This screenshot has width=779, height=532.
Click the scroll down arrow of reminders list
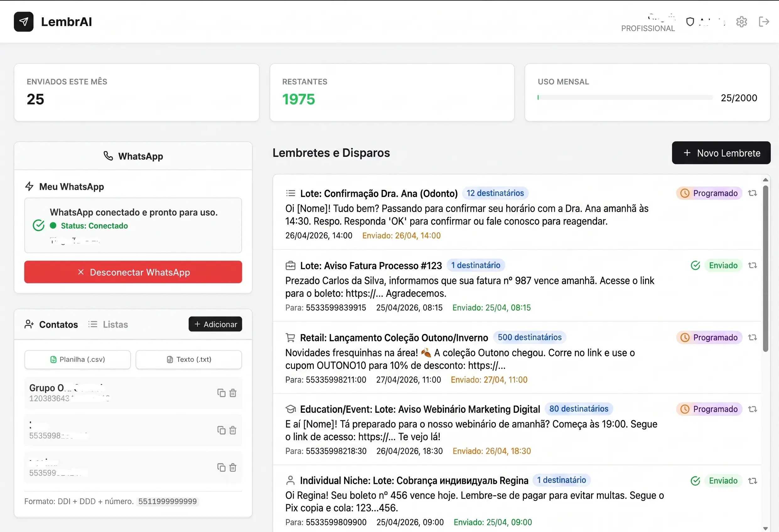[766, 528]
